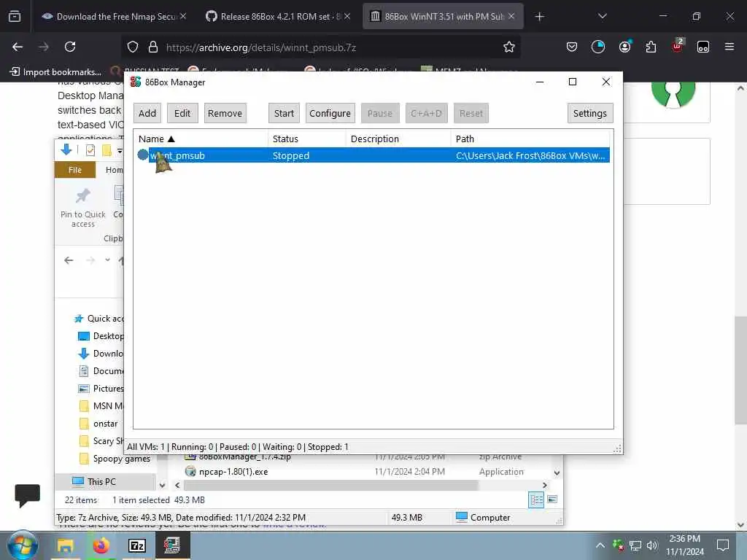Viewport: 747px width, 560px height.
Task: Open Pictures folder in Explorer sidebar
Action: (101, 389)
